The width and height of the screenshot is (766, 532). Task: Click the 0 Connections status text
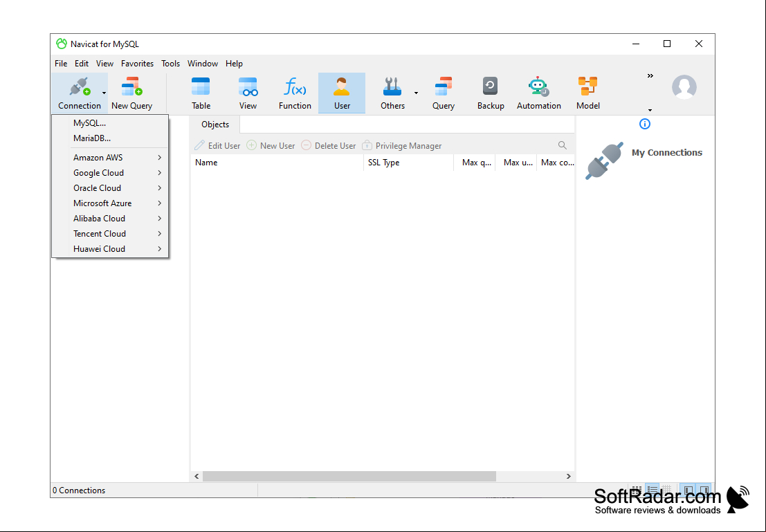pos(79,490)
